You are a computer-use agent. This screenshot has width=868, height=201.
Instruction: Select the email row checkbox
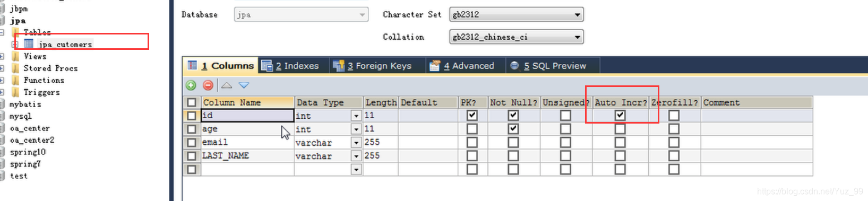pyautogui.click(x=192, y=142)
